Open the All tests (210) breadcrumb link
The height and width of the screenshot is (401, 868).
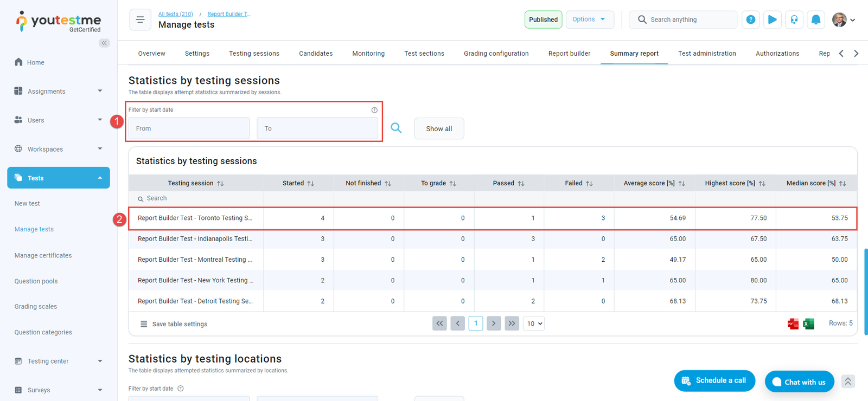point(175,14)
